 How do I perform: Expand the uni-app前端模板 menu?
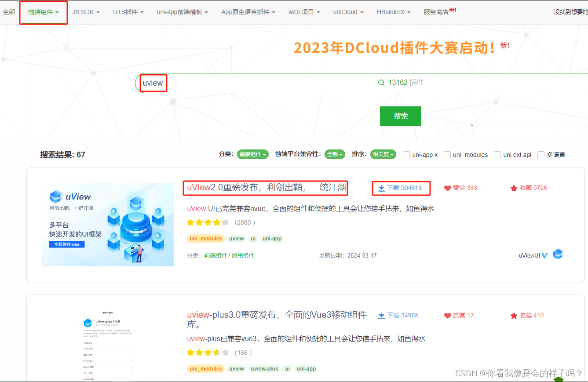pos(182,12)
